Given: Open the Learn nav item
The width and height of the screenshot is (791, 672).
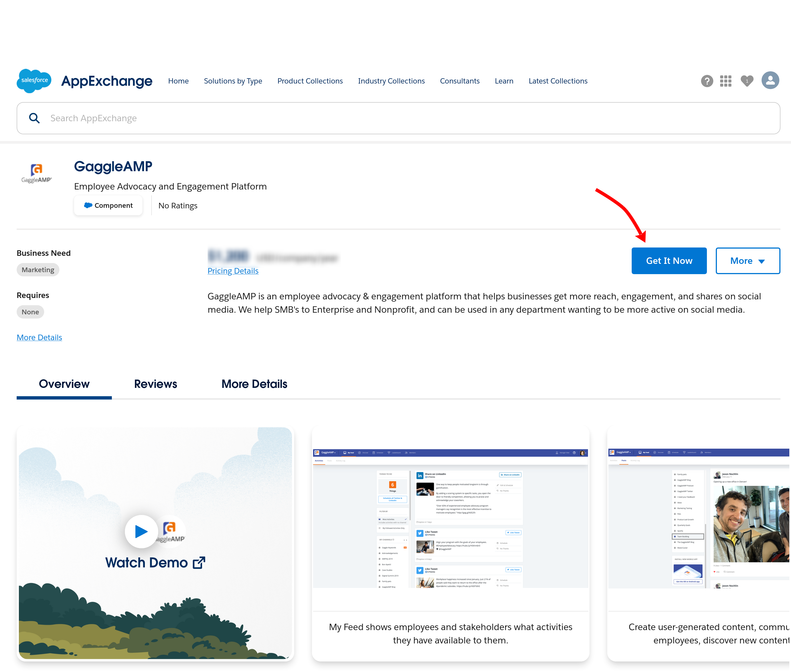Looking at the screenshot, I should tap(504, 81).
